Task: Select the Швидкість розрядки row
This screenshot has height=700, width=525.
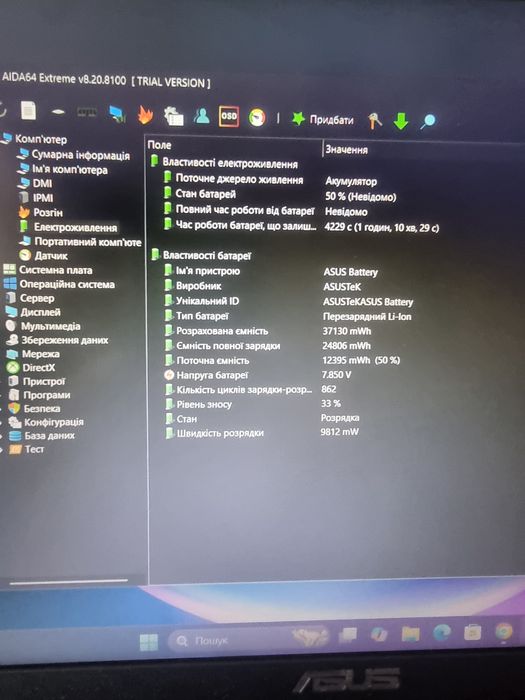Action: [262, 432]
